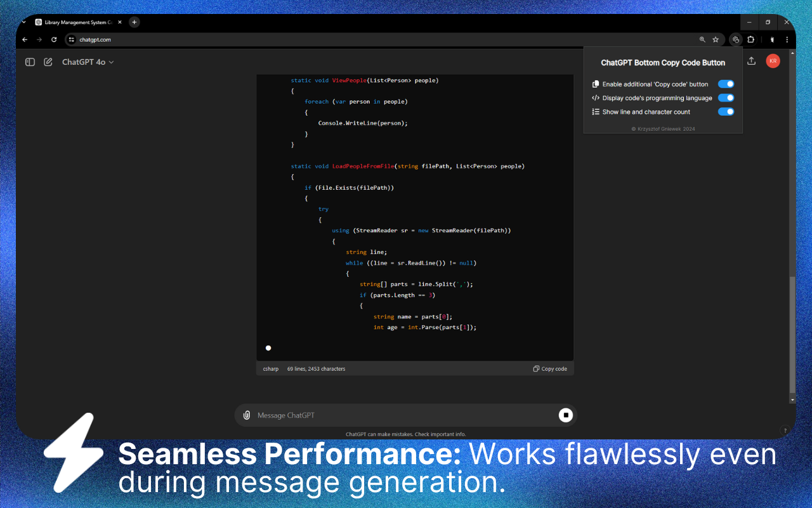
Task: Bookmark this page with the star
Action: [x=716, y=39]
